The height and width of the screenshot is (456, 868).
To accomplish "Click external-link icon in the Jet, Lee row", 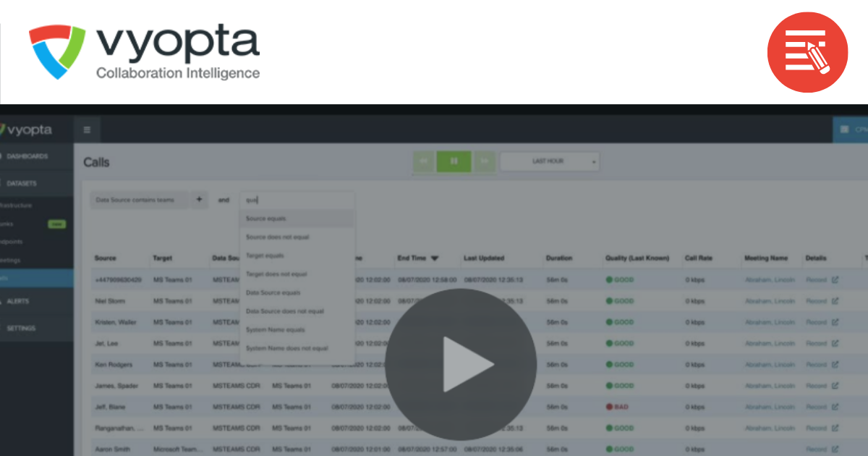I will point(835,343).
